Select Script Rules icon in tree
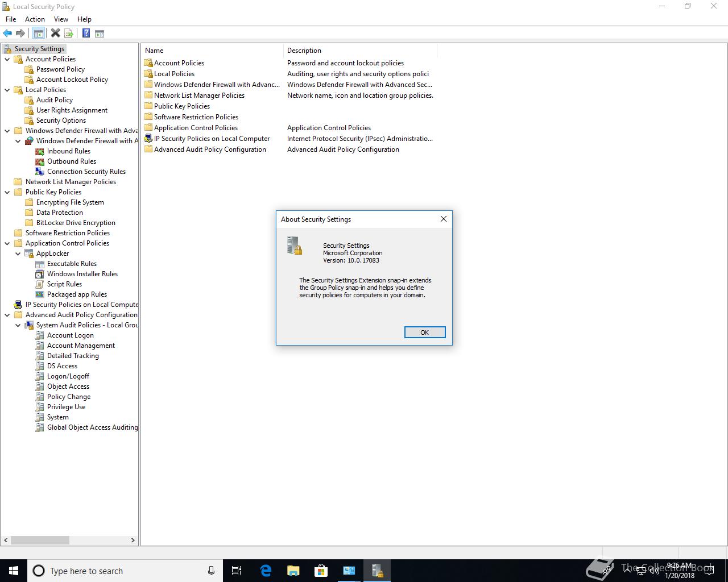 click(40, 284)
